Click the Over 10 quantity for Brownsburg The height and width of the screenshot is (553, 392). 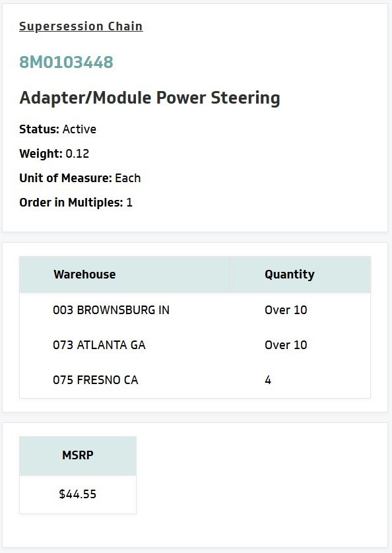(x=285, y=309)
